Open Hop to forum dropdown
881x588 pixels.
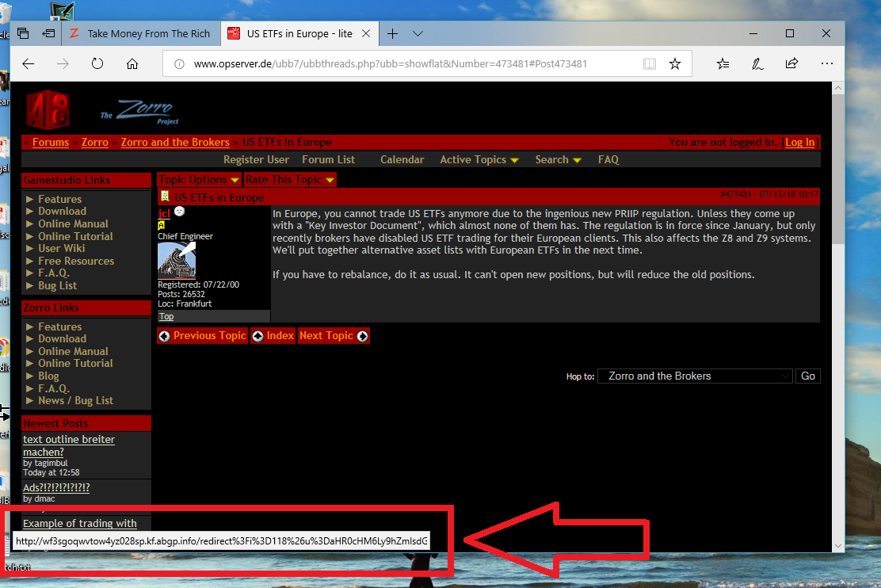point(695,376)
